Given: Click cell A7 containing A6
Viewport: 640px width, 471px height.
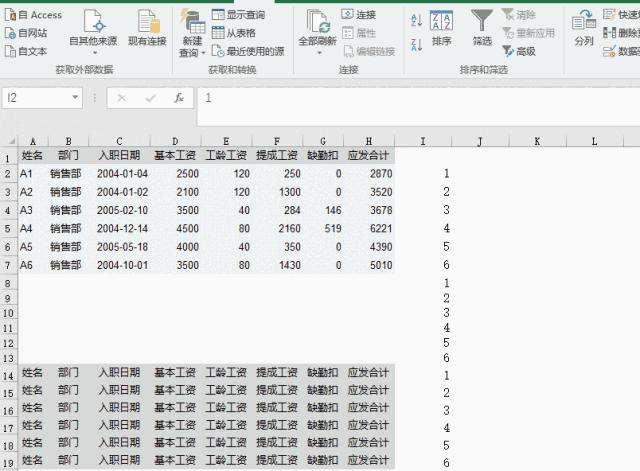Looking at the screenshot, I should coord(33,265).
